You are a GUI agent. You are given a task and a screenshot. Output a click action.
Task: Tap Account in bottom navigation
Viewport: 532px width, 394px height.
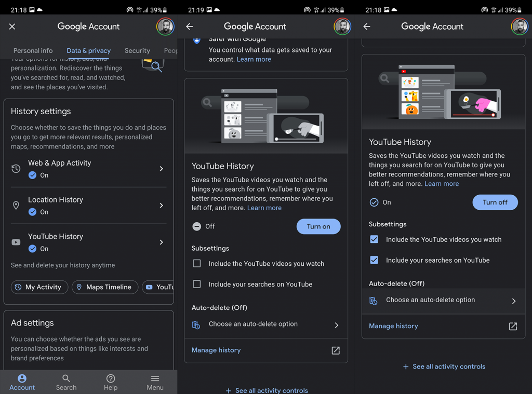[x=22, y=382]
